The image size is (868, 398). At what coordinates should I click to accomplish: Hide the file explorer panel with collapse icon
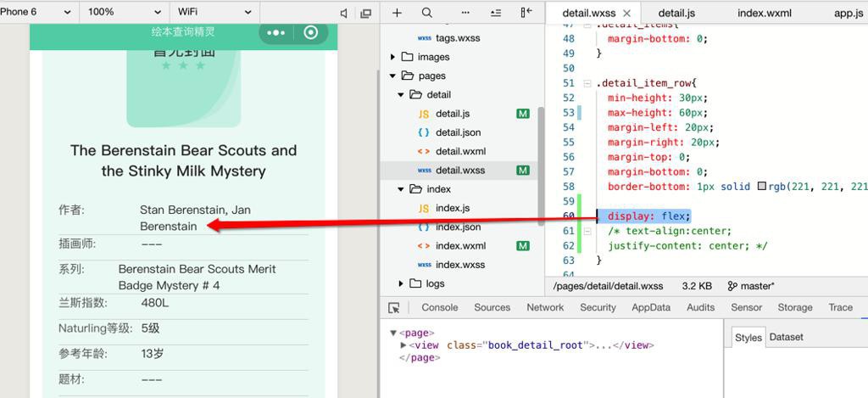tap(526, 13)
